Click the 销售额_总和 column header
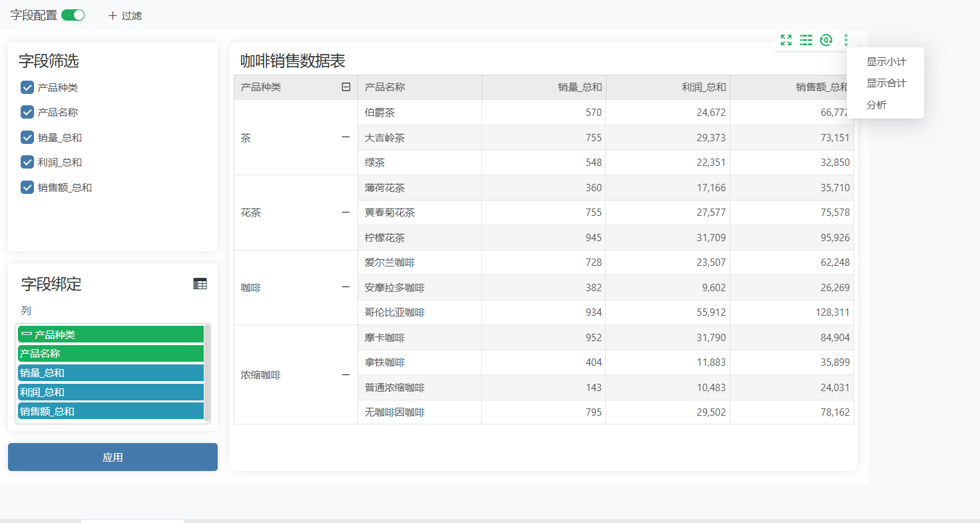The image size is (980, 523). [792, 87]
